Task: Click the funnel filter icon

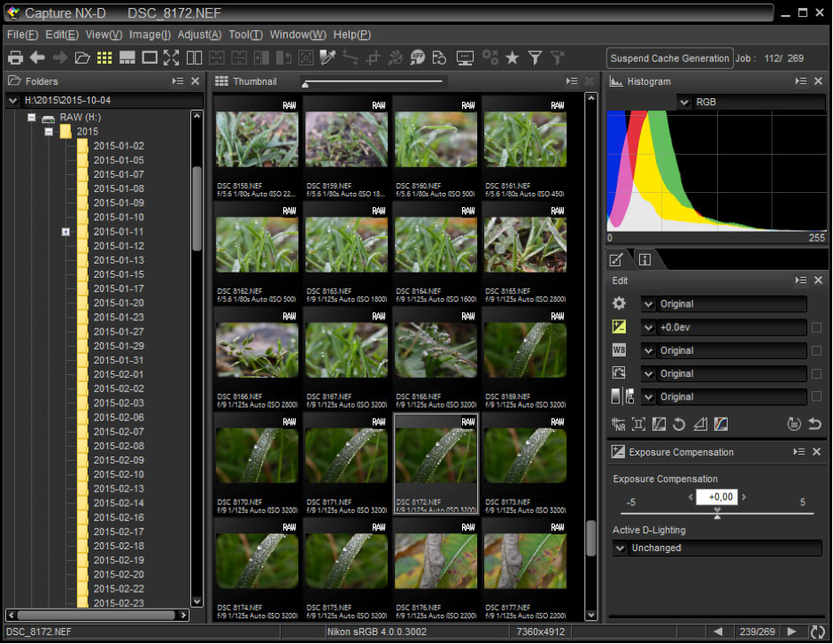Action: (x=535, y=57)
